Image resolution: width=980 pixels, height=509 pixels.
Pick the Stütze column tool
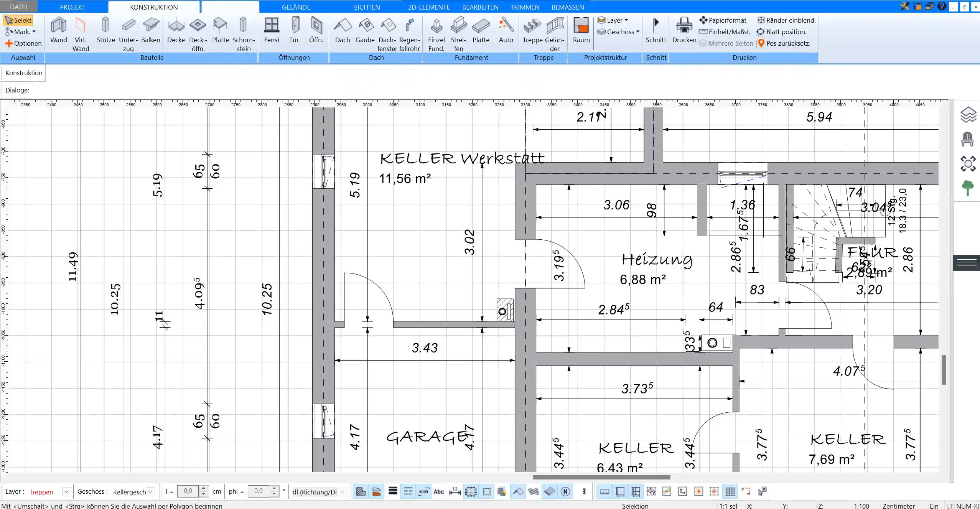[105, 30]
